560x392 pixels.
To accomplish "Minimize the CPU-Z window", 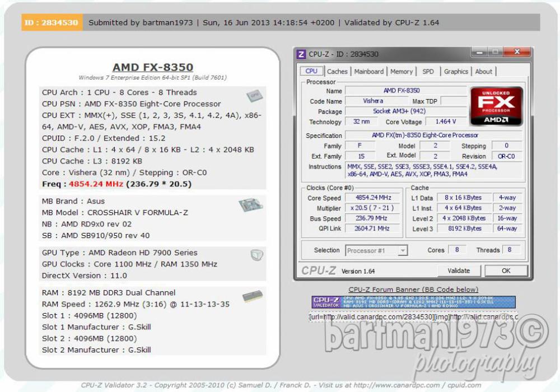I will 479,53.
